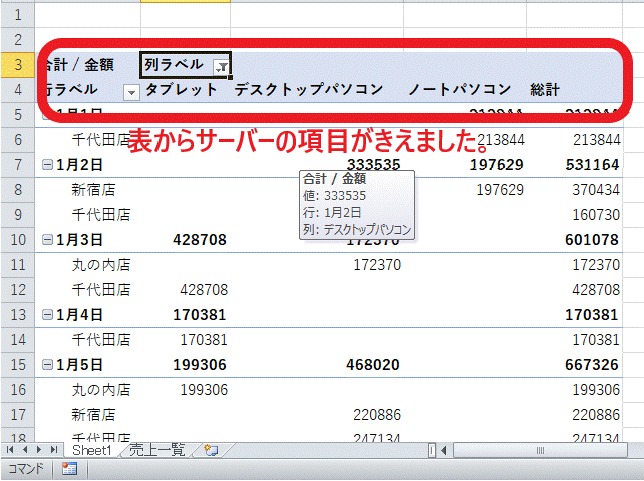
Task: Select the 667326 total for 1月5日
Action: [592, 366]
